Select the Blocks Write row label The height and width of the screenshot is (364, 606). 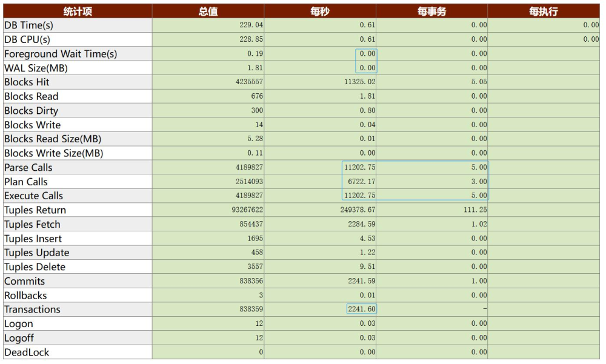pyautogui.click(x=33, y=125)
